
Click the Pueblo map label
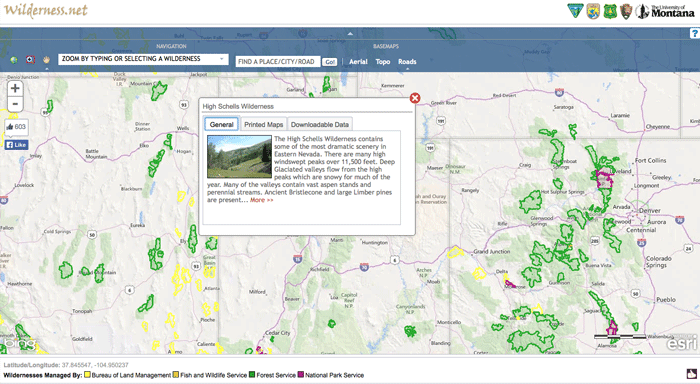pyautogui.click(x=666, y=300)
